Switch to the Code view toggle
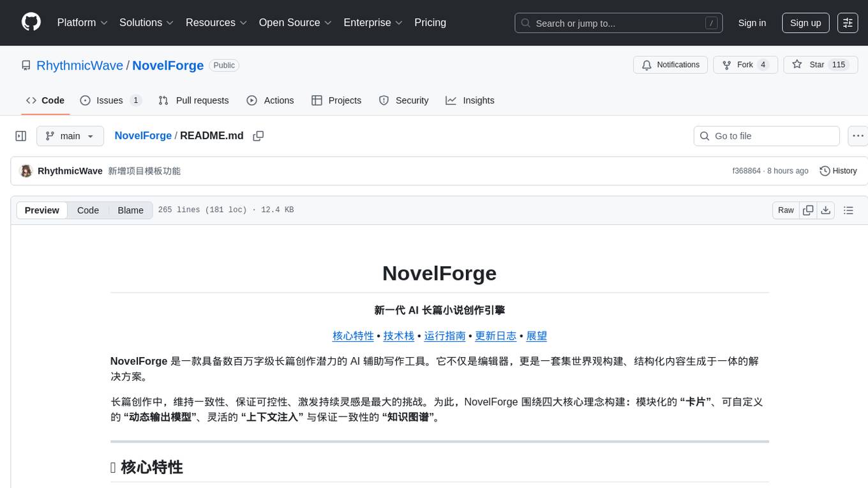Screen dimensions: 868x488 pos(88,210)
